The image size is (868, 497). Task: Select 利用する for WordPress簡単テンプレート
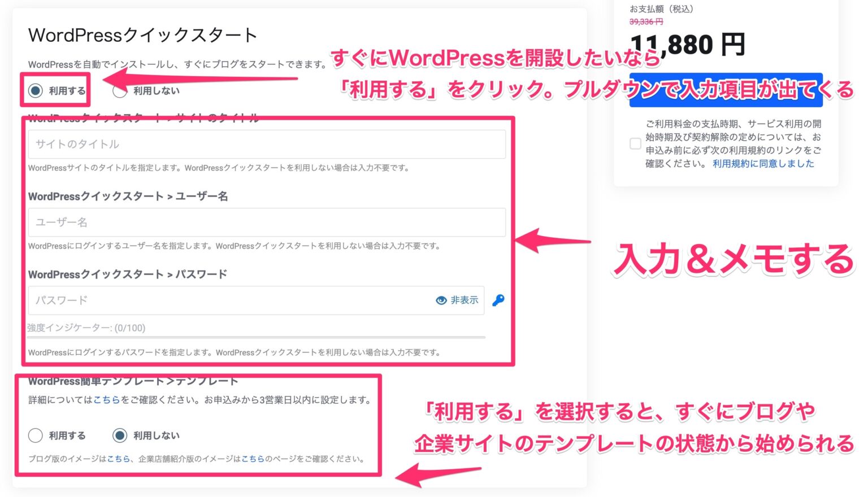(36, 435)
